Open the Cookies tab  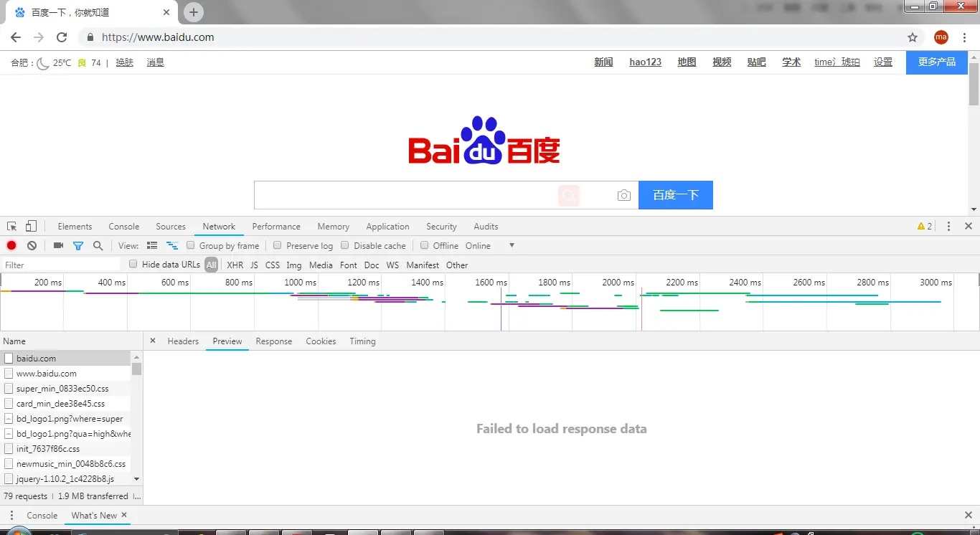(x=321, y=341)
